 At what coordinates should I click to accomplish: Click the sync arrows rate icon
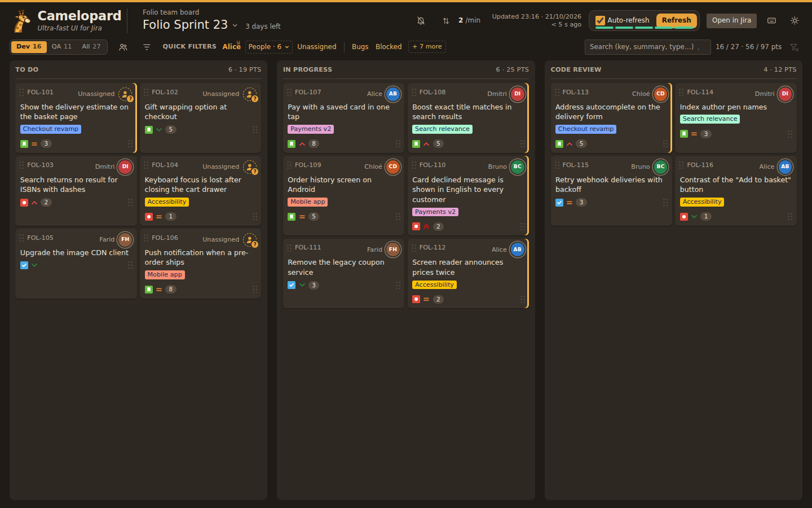coord(446,20)
